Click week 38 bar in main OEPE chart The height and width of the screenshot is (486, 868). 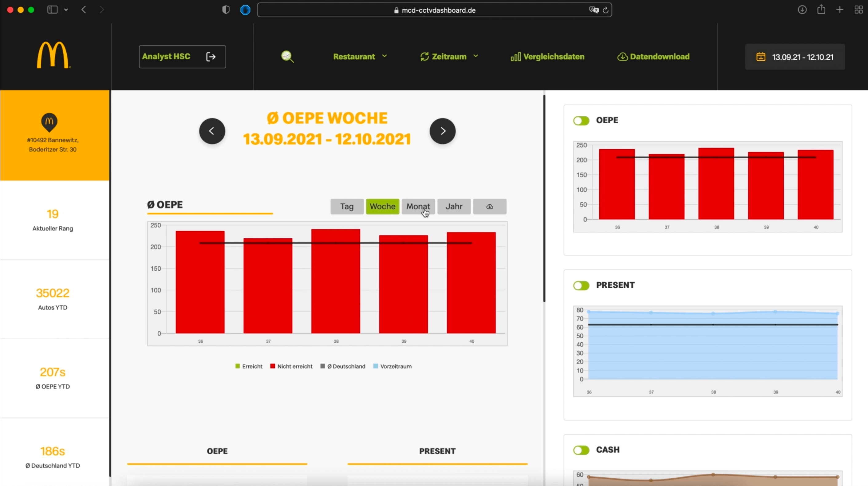[336, 281]
